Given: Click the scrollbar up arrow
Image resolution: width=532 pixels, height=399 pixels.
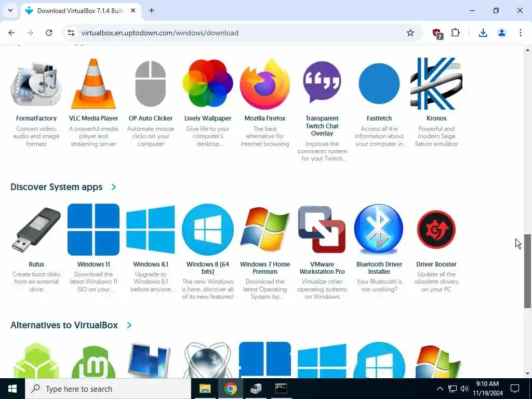Looking at the screenshot, I should (x=528, y=50).
